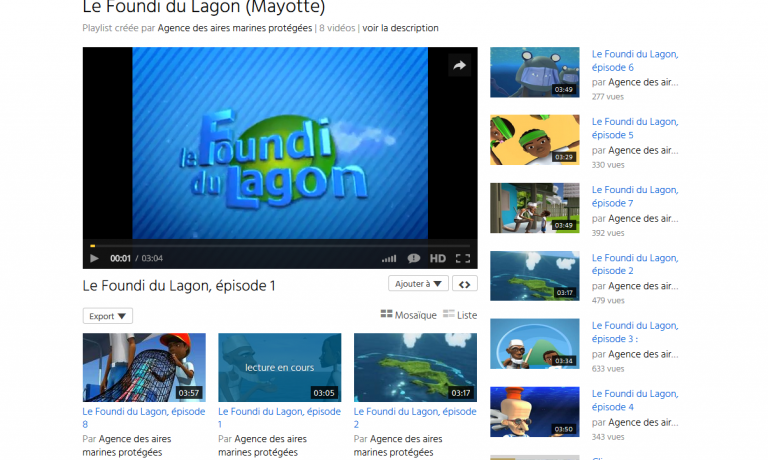Image resolution: width=768 pixels, height=460 pixels.
Task: Expand the Export dropdown
Action: pyautogui.click(x=107, y=316)
